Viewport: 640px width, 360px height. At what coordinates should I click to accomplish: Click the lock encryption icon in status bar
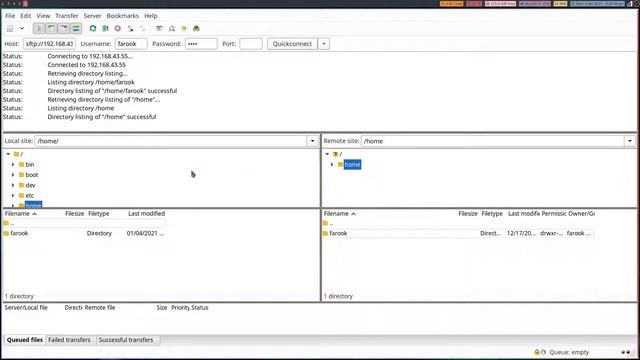click(537, 352)
